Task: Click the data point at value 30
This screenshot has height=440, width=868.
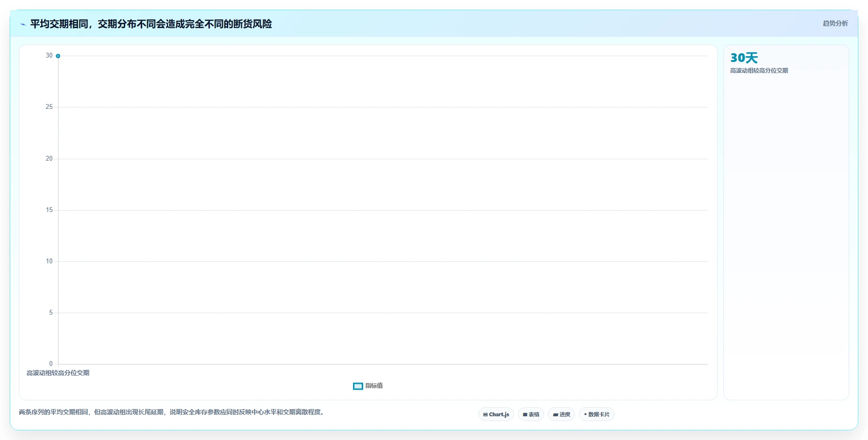Action: pyautogui.click(x=58, y=56)
